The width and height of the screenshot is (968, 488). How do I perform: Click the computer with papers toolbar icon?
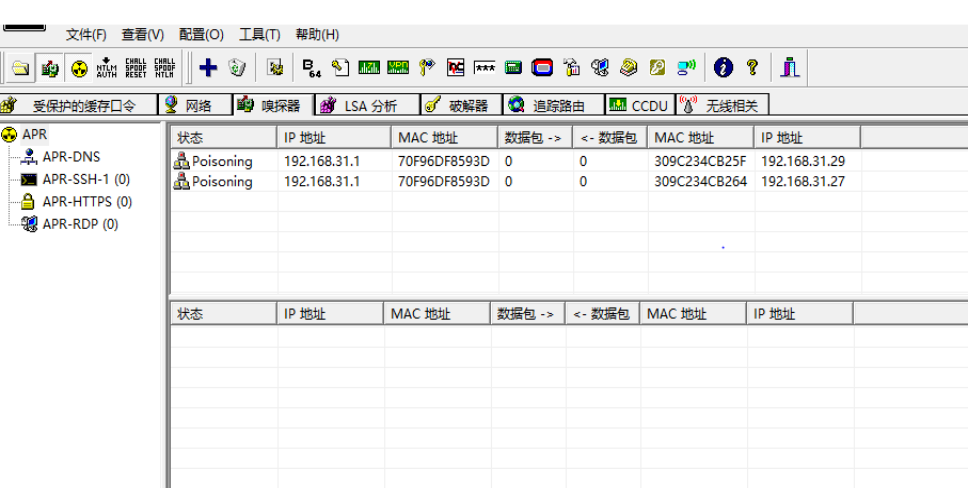599,67
